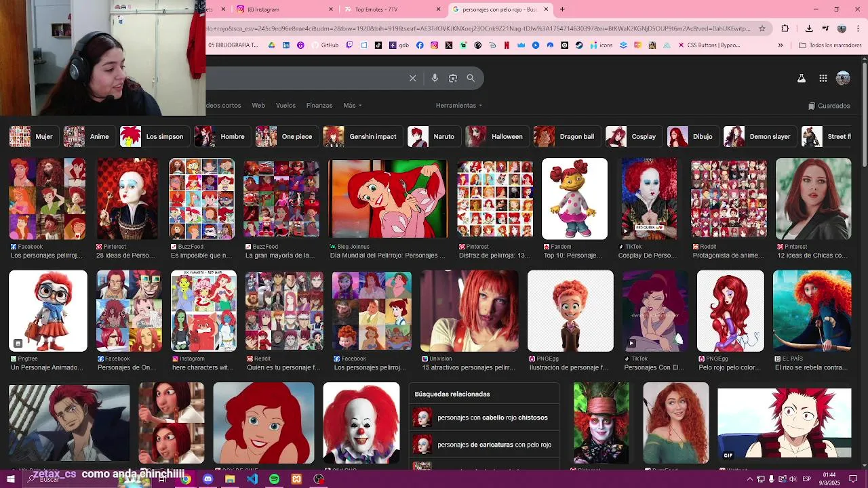Open the Todos los marcadores folder

830,45
